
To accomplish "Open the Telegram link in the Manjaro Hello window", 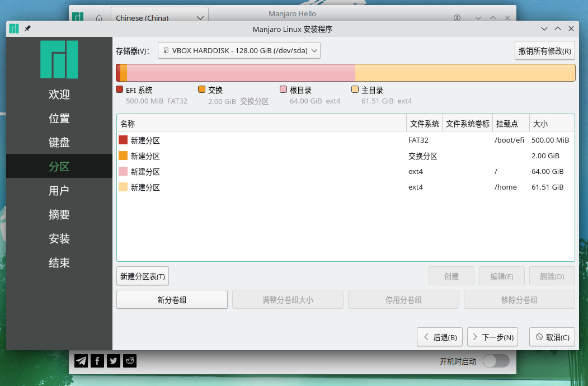I will [x=81, y=361].
